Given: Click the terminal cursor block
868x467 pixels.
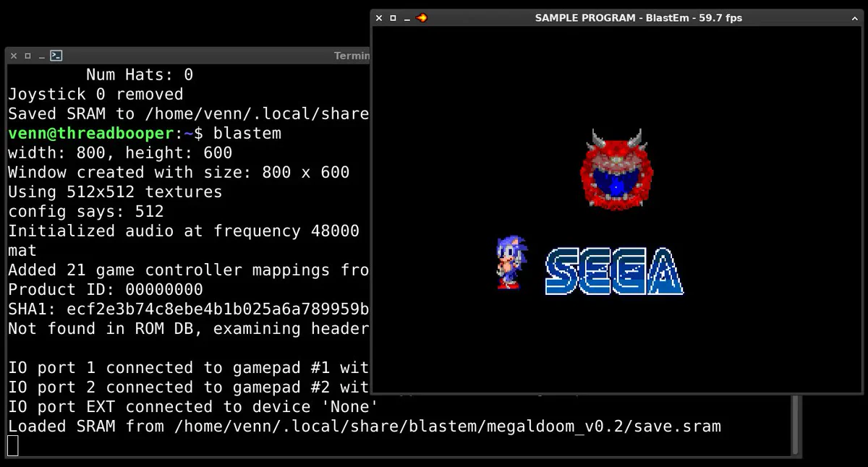Looking at the screenshot, I should coord(13,446).
